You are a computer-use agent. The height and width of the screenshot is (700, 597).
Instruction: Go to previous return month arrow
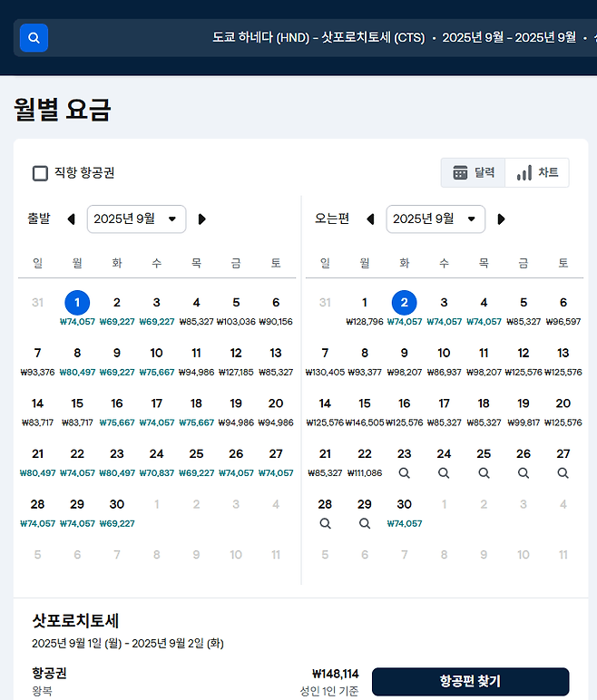pos(370,219)
